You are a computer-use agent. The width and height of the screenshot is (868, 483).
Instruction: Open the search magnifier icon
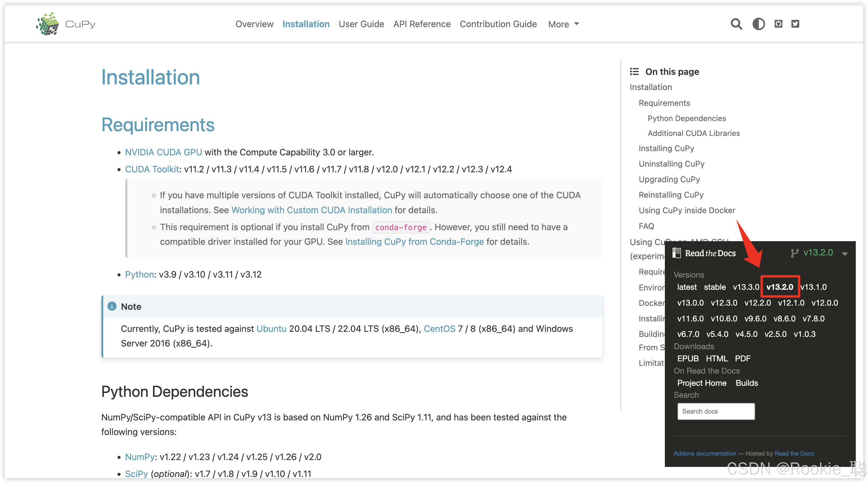(x=736, y=24)
